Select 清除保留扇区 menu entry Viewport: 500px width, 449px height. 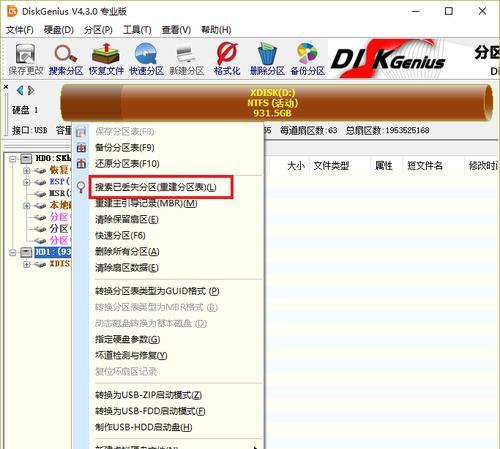point(168,219)
